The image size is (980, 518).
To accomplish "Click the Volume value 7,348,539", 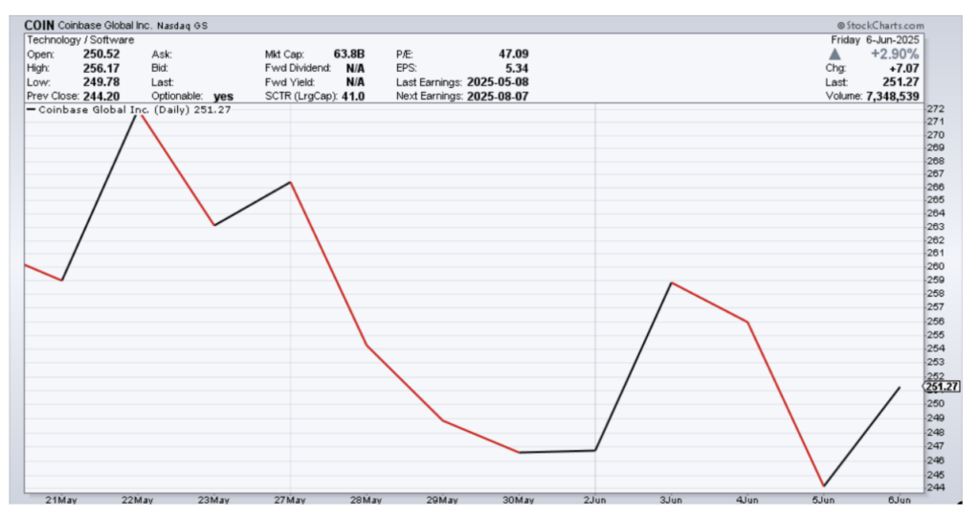I will 893,97.
